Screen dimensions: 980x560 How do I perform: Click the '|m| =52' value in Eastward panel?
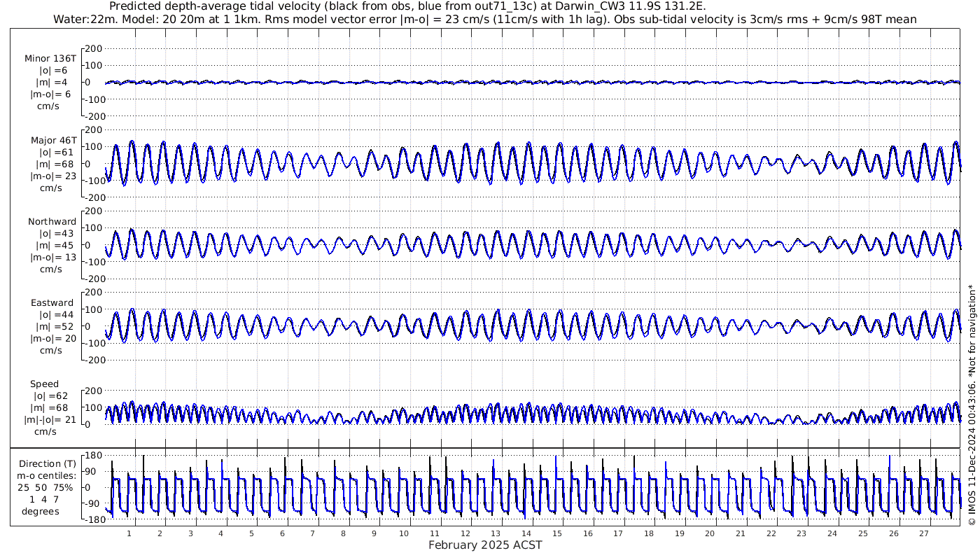(x=56, y=327)
